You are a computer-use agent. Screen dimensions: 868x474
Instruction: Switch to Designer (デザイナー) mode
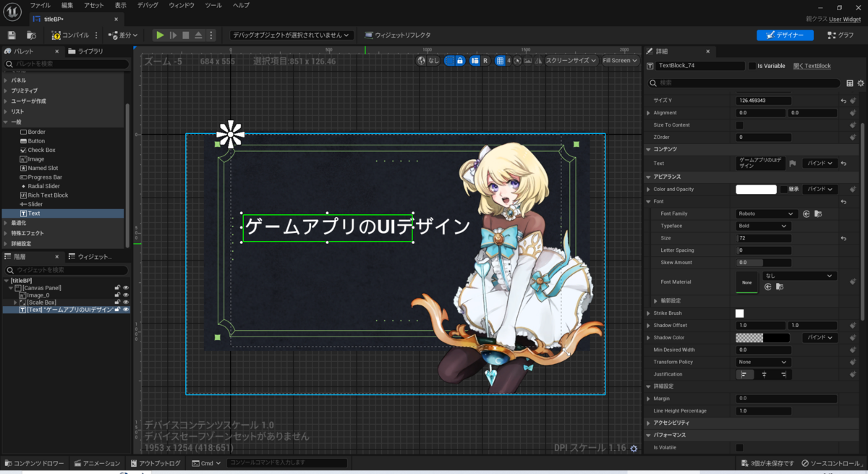coord(785,35)
